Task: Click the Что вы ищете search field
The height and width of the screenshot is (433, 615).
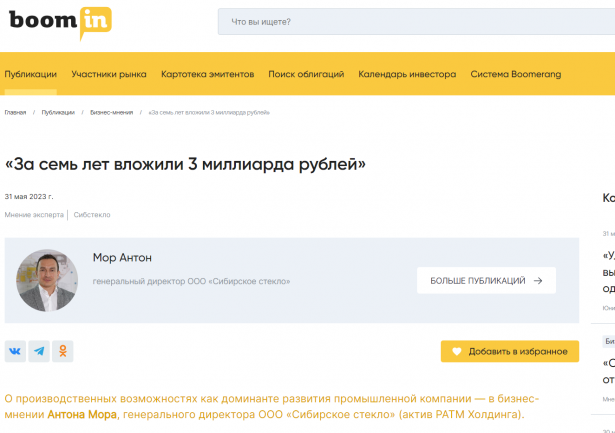Action: [x=417, y=22]
